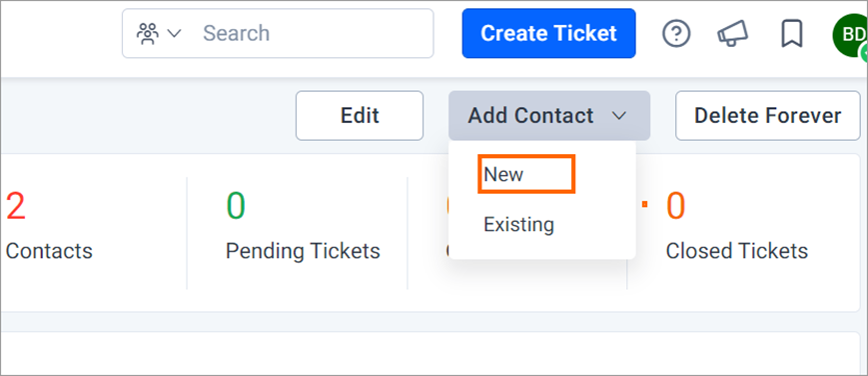This screenshot has width=868, height=376.
Task: Click the Create Ticket button
Action: pos(548,33)
